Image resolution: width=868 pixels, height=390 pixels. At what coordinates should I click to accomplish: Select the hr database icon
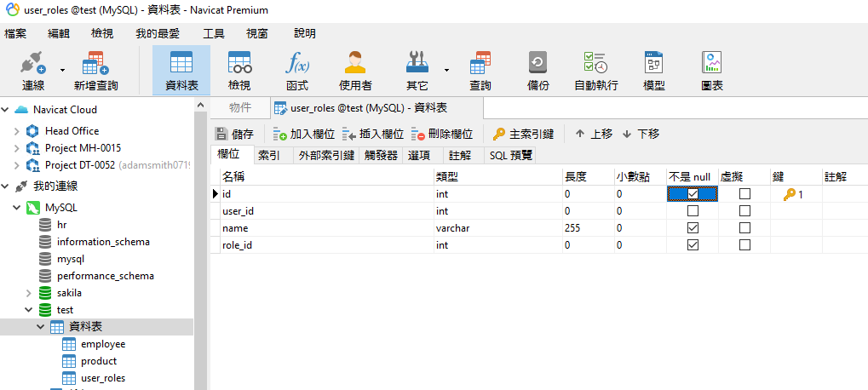[45, 225]
